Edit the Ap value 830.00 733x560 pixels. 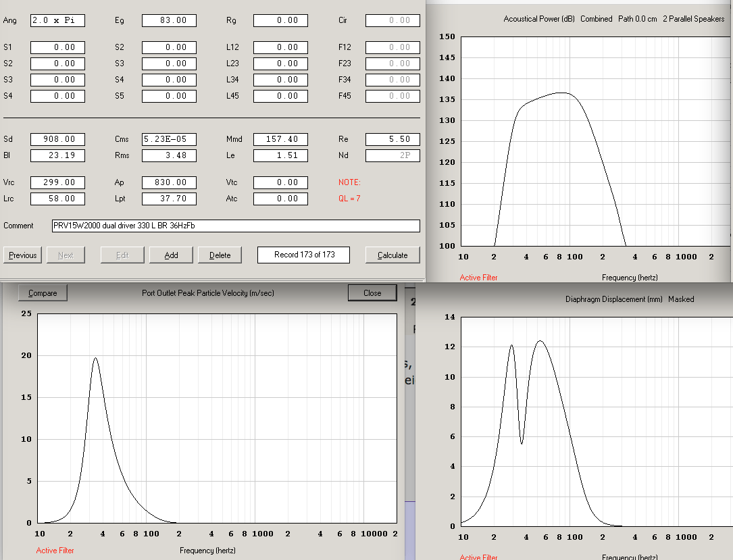pos(169,182)
